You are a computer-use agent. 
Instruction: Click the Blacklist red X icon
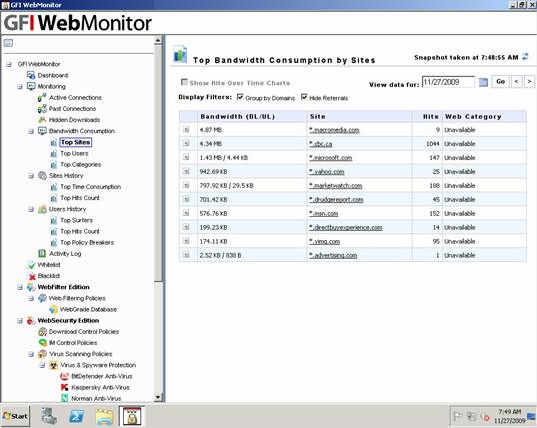coord(32,276)
